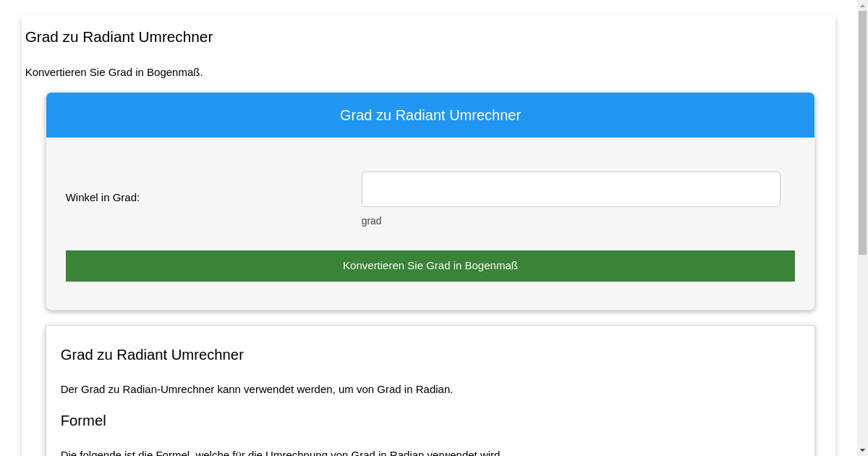Click the scrollbar down arrow
This screenshot has width=868, height=456.
[x=862, y=449]
